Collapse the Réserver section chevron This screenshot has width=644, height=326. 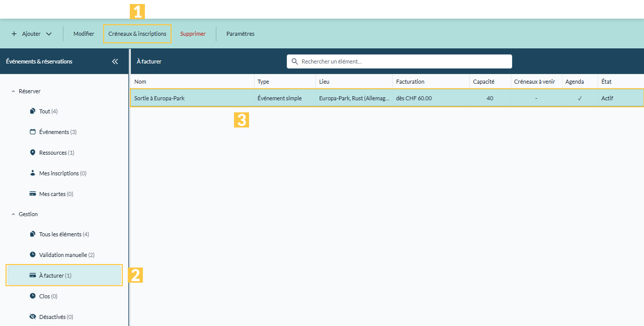(13, 91)
